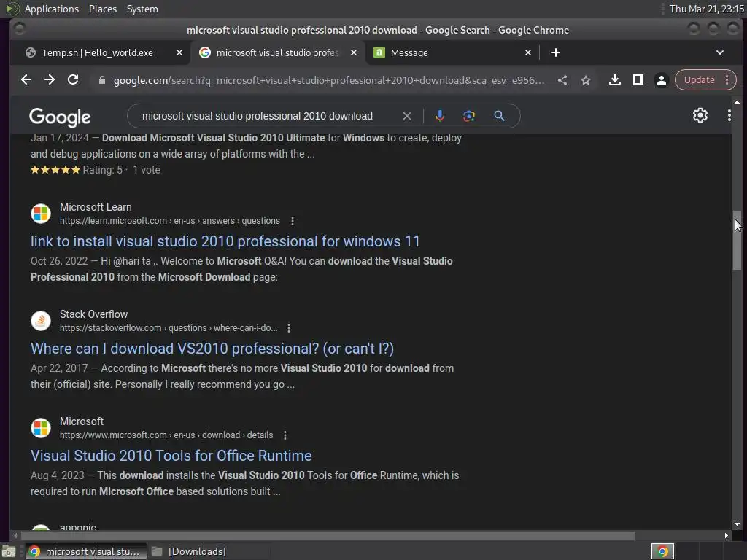The image size is (747, 560).
Task: Click the horizontal scrollbar thumb
Action: (x=328, y=536)
